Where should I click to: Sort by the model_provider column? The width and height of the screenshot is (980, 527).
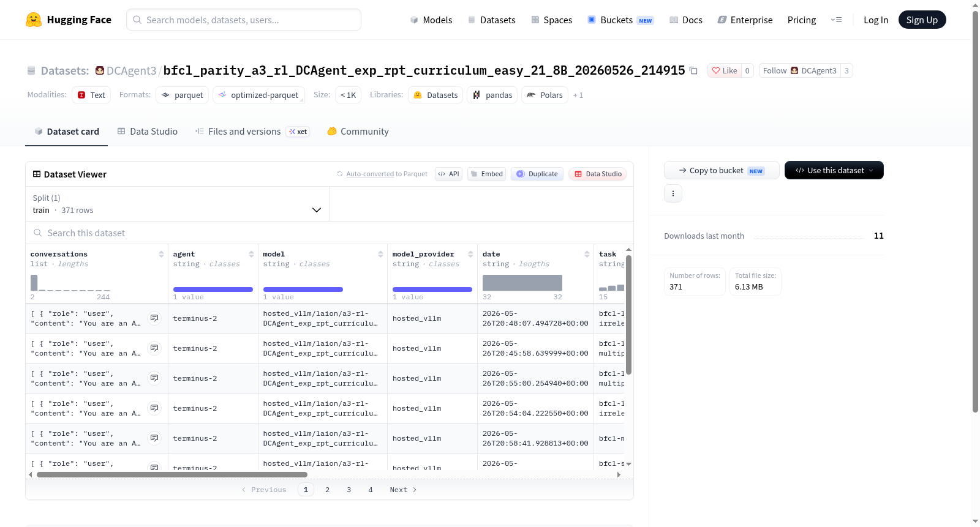click(470, 254)
